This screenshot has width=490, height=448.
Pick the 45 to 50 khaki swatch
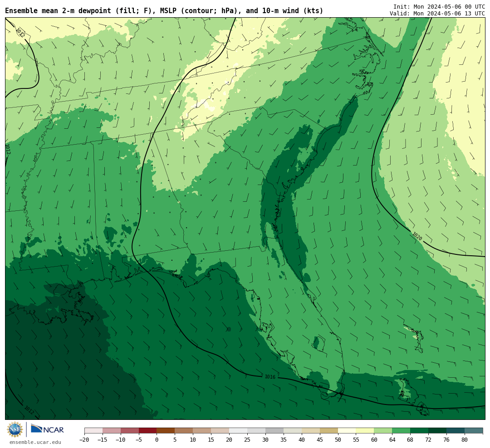pyautogui.click(x=329, y=431)
